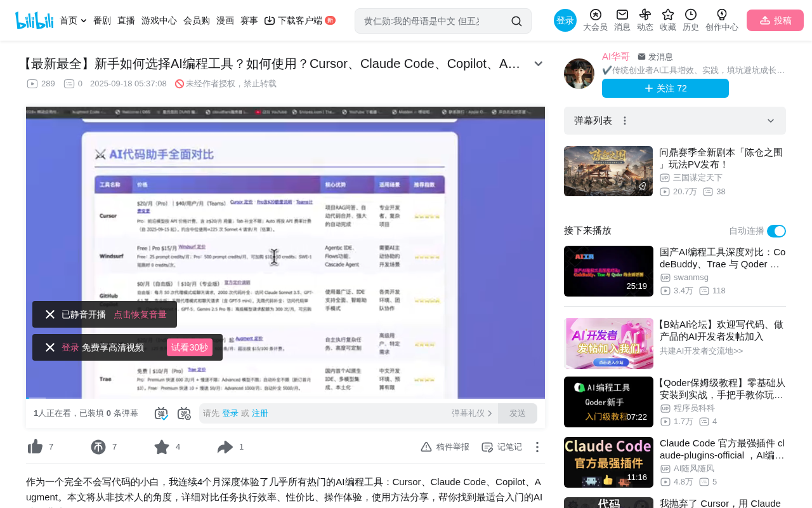Image resolution: width=812 pixels, height=508 pixels.
Task: Go to 会员购 in top navigation
Action: pos(197,20)
